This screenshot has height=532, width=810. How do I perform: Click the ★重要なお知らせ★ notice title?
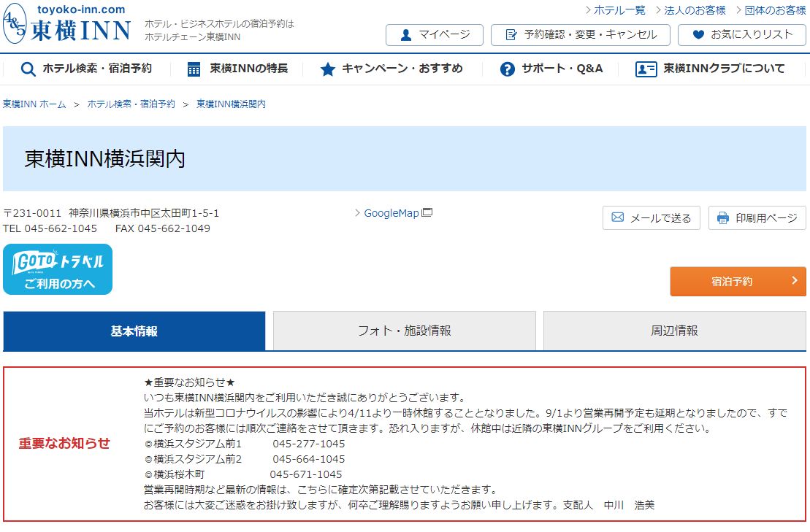[190, 382]
